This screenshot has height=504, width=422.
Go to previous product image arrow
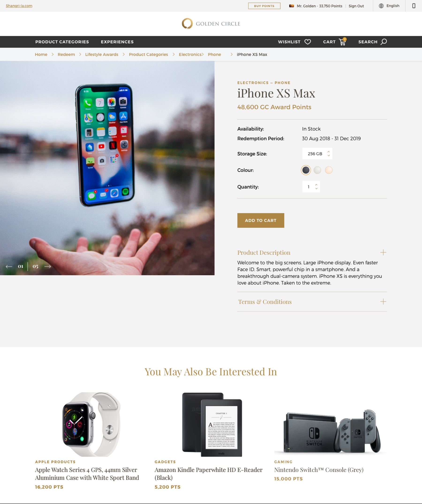tap(9, 266)
